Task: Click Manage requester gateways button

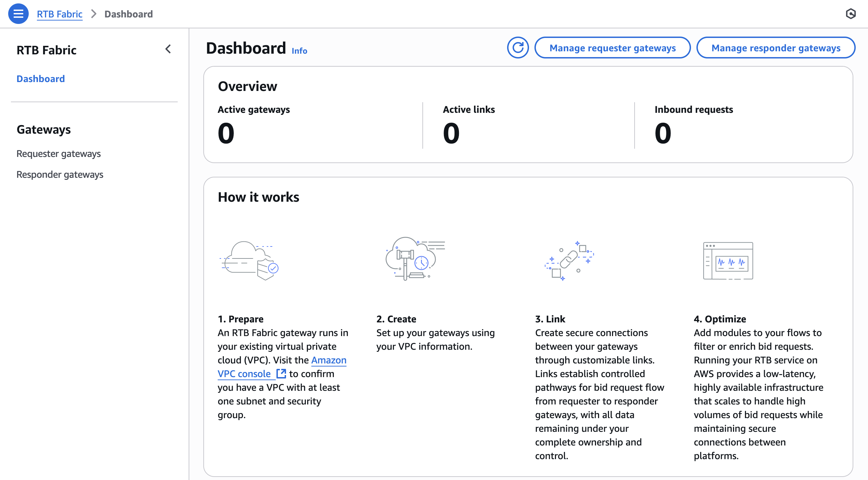Action: coord(612,48)
